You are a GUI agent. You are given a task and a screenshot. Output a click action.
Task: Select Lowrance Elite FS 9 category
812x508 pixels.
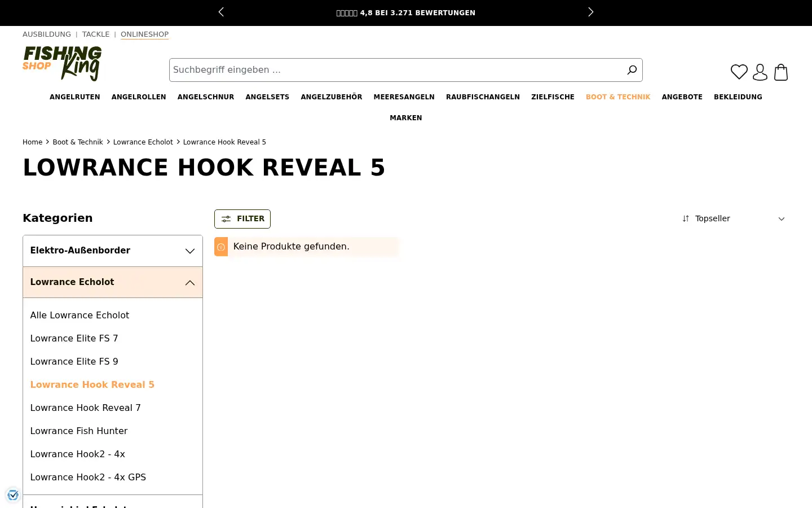click(x=74, y=362)
